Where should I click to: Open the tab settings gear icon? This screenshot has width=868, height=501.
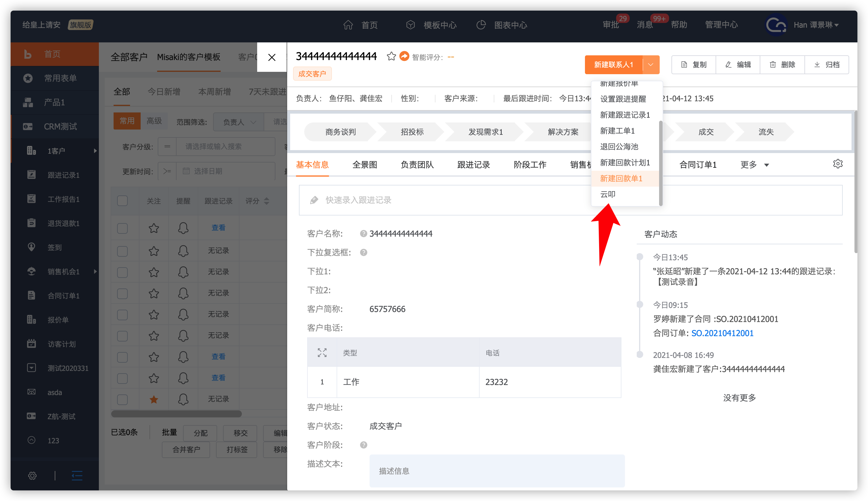838,164
